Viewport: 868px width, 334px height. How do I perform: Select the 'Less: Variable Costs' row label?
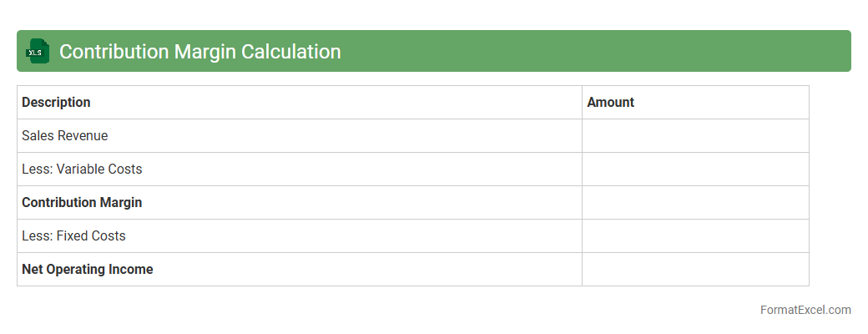[x=82, y=170]
